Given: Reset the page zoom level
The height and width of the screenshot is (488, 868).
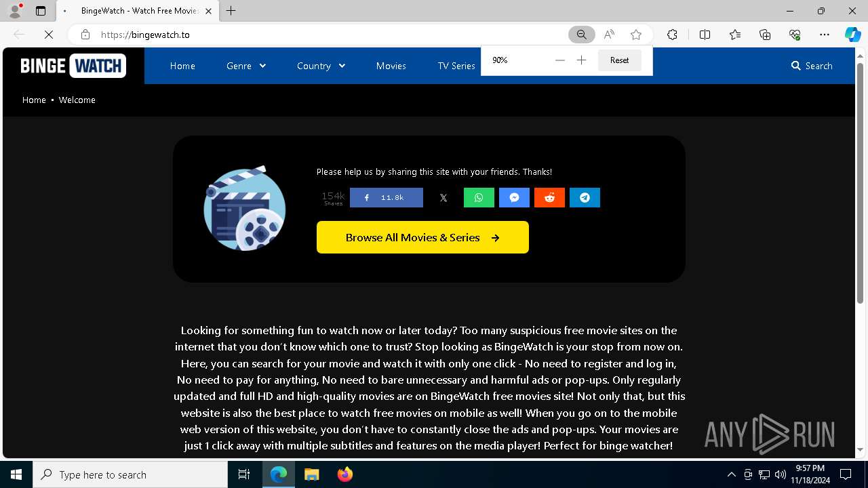Looking at the screenshot, I should [x=619, y=60].
